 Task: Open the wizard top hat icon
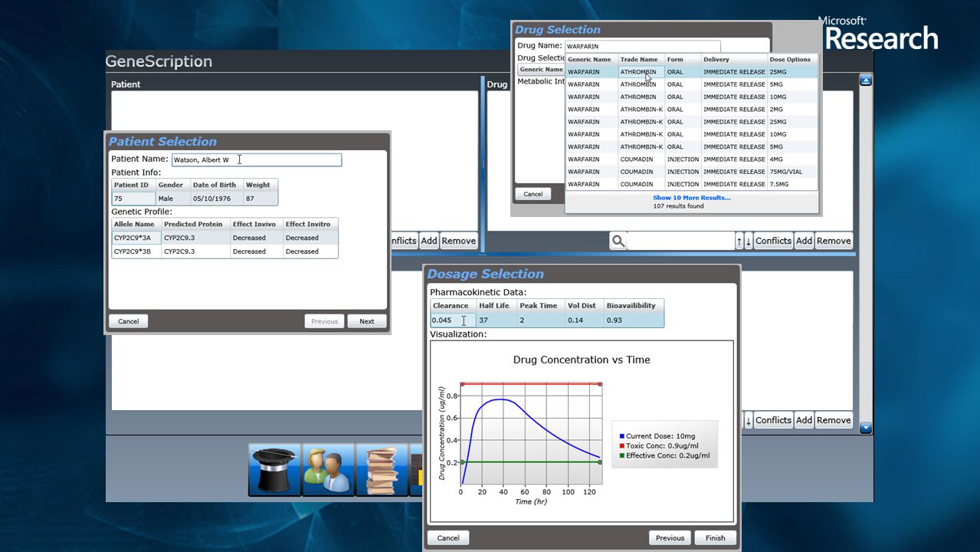274,470
